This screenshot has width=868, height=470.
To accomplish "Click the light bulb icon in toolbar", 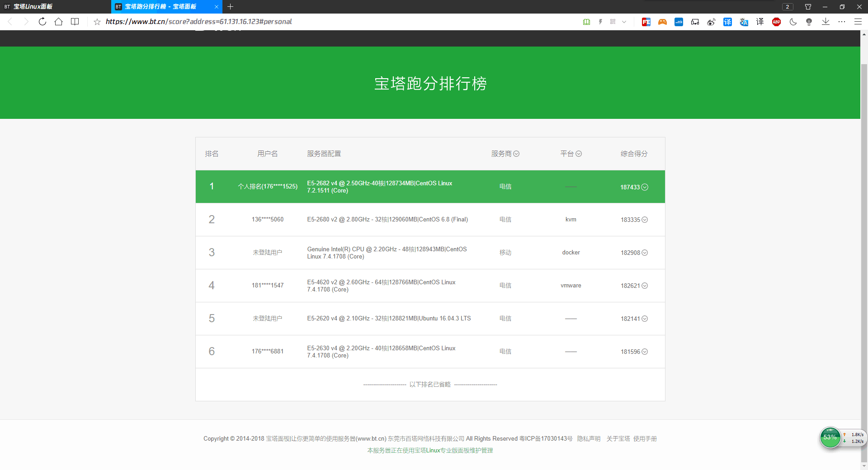I will 809,22.
